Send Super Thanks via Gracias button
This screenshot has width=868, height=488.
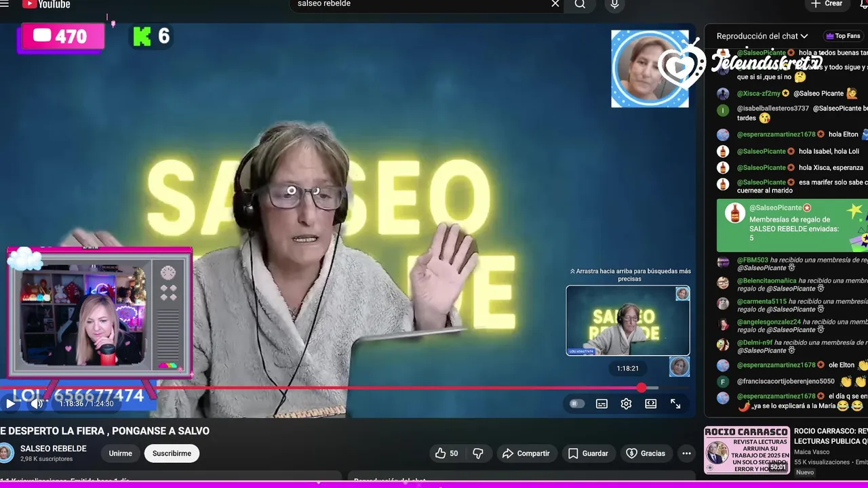[x=646, y=453]
